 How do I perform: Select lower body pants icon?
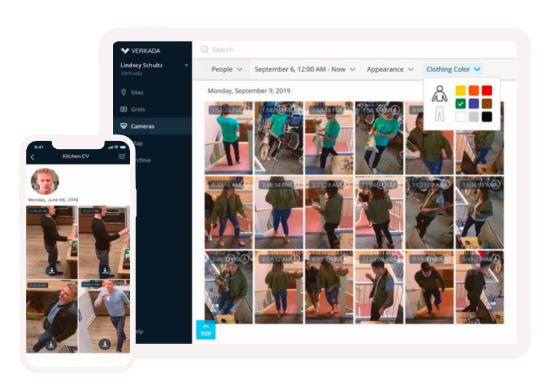coord(439,113)
